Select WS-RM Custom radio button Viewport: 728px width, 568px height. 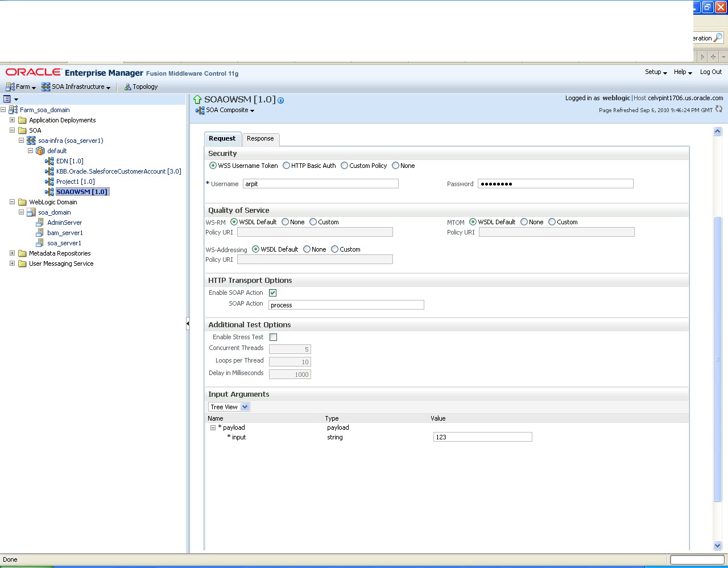[313, 222]
